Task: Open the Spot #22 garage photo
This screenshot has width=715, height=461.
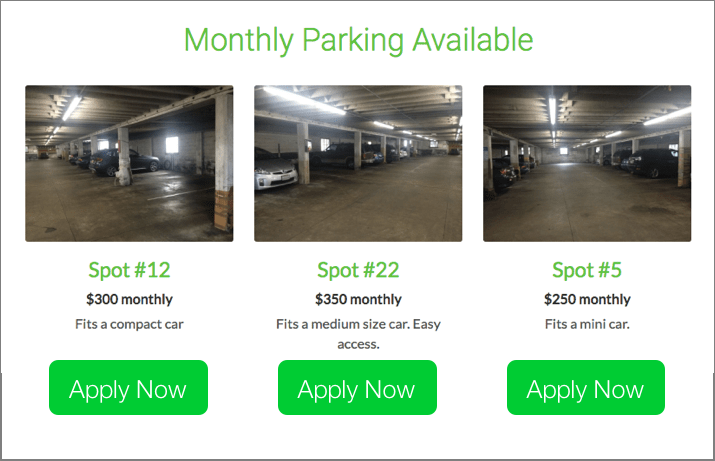Action: (358, 163)
